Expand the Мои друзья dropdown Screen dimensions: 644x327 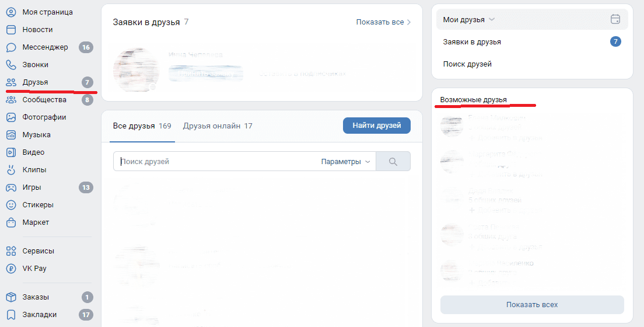(468, 19)
